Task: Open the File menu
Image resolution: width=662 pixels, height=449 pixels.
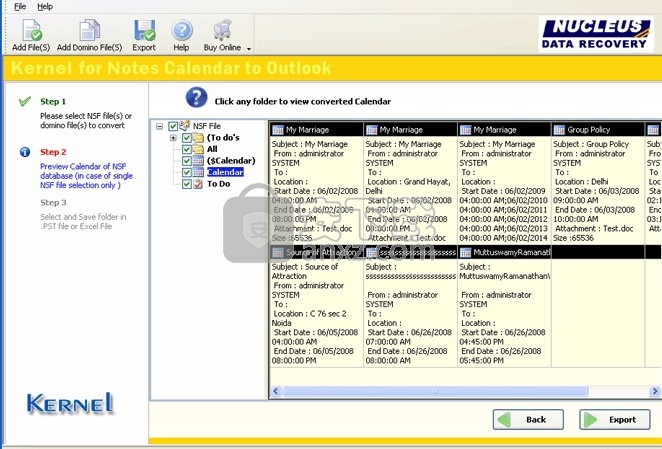Action: pos(19,6)
